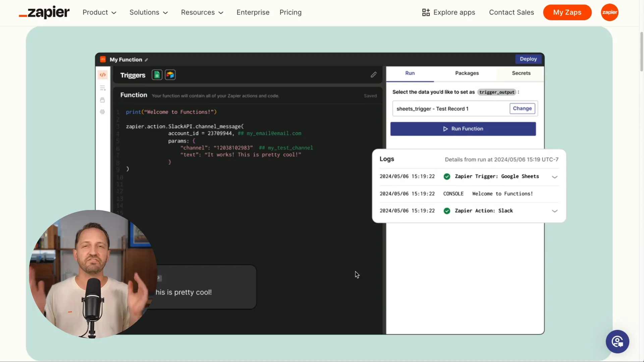644x362 pixels.
Task: Open the settings gear sidebar icon
Action: 102,112
